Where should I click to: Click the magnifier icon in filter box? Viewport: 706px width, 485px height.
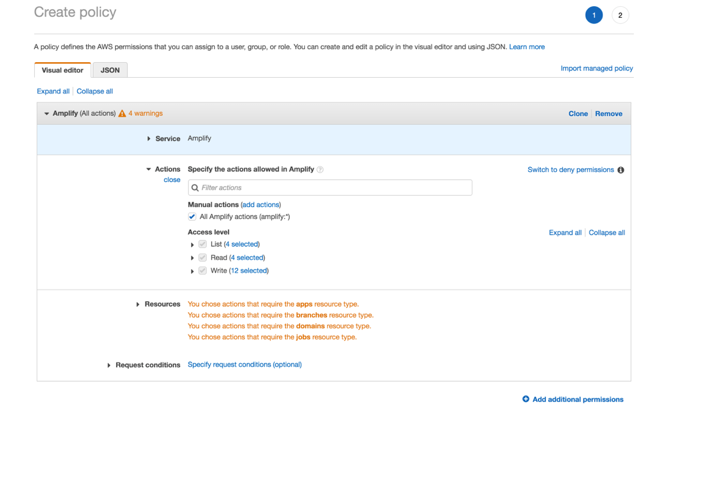[x=195, y=188]
